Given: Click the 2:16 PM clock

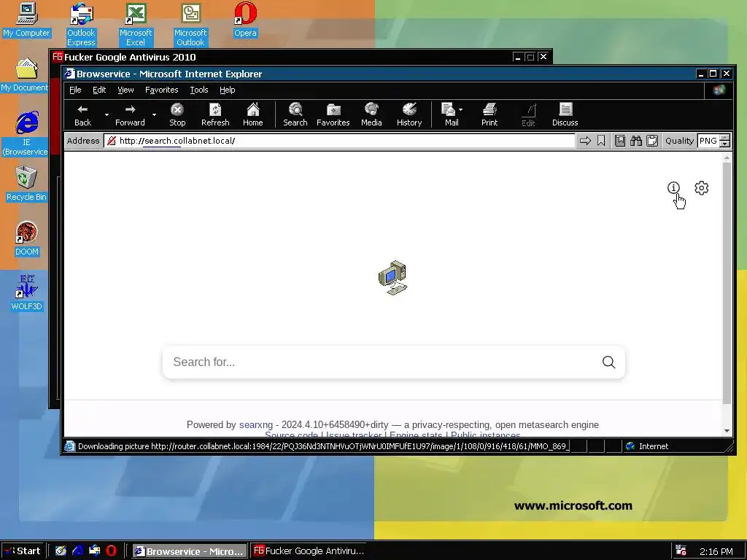Looking at the screenshot, I should (716, 551).
